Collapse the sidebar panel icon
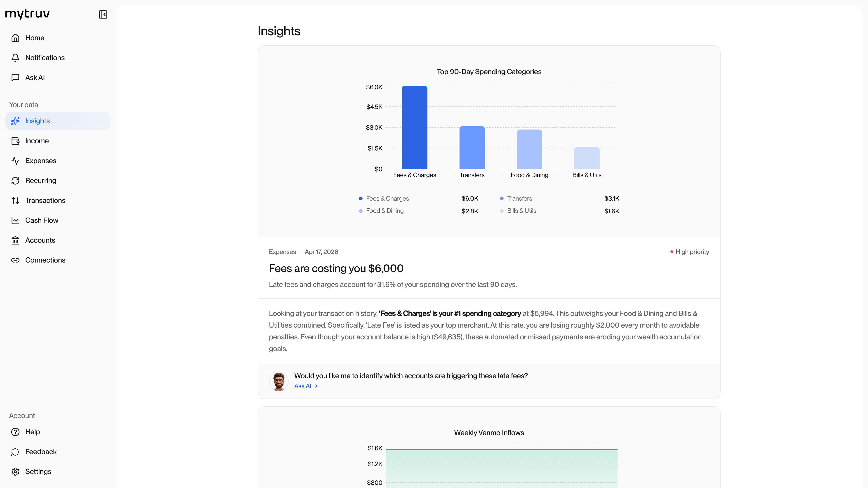Screen dimensions: 868x488 (x=103, y=14)
